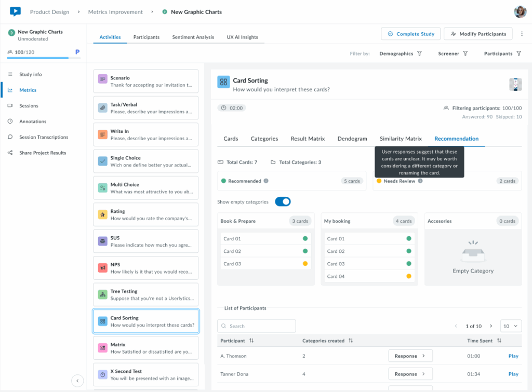
Task: Expand the rows-per-page dropdown showing 10
Action: click(510, 326)
